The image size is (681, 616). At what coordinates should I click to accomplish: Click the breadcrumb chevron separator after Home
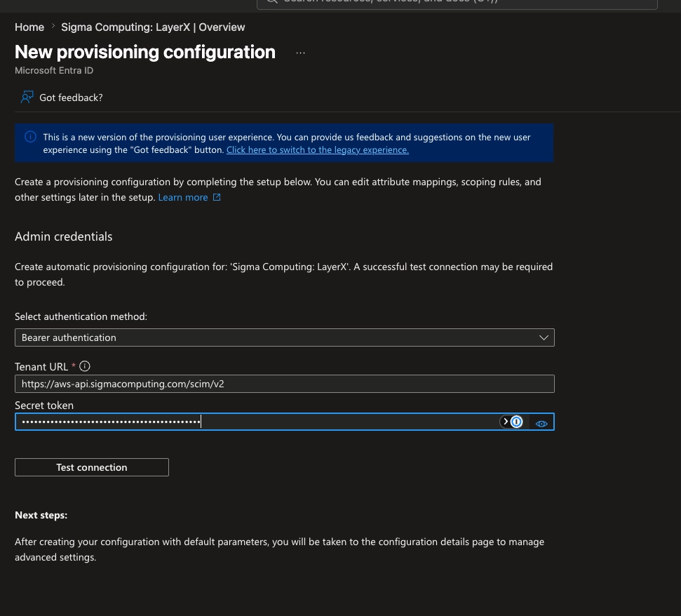53,27
